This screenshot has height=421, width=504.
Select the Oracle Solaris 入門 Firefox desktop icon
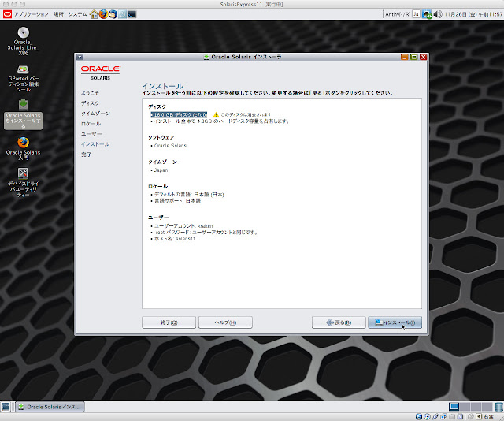[x=23, y=148]
